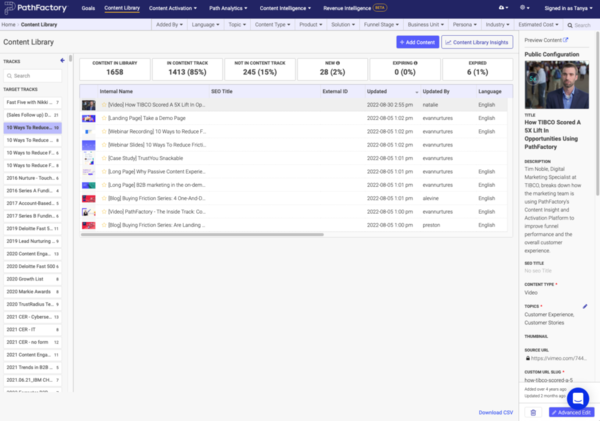Image resolution: width=600 pixels, height=421 pixels.
Task: Click the New 28 (2%) stat card
Action: coord(332,69)
